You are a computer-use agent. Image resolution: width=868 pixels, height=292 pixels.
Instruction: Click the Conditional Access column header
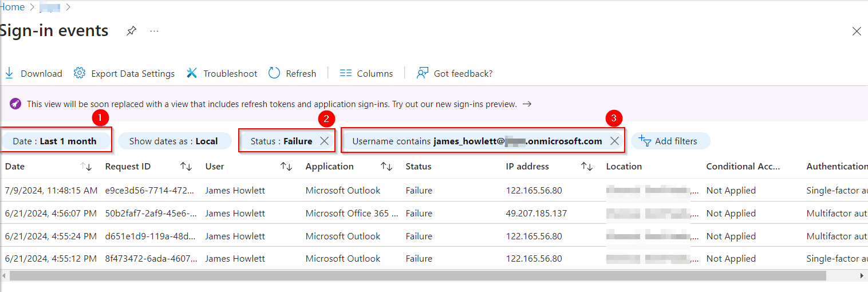pos(743,167)
